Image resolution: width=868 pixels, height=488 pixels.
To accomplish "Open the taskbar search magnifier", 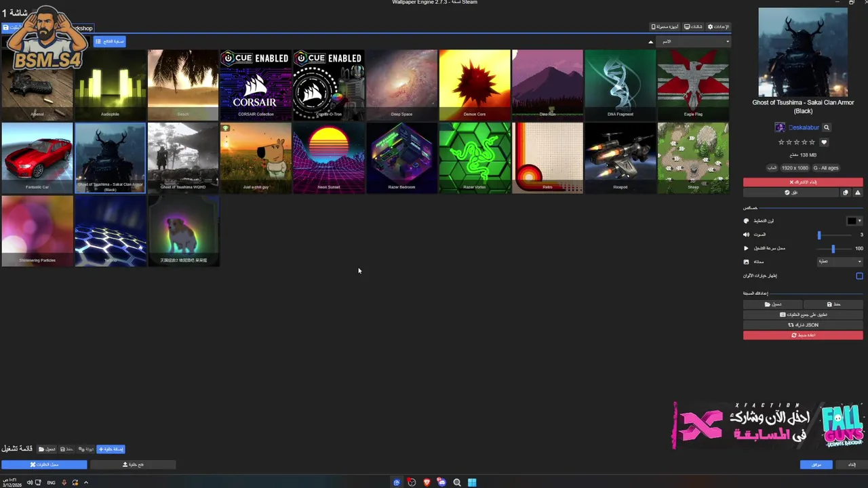I will click(457, 483).
